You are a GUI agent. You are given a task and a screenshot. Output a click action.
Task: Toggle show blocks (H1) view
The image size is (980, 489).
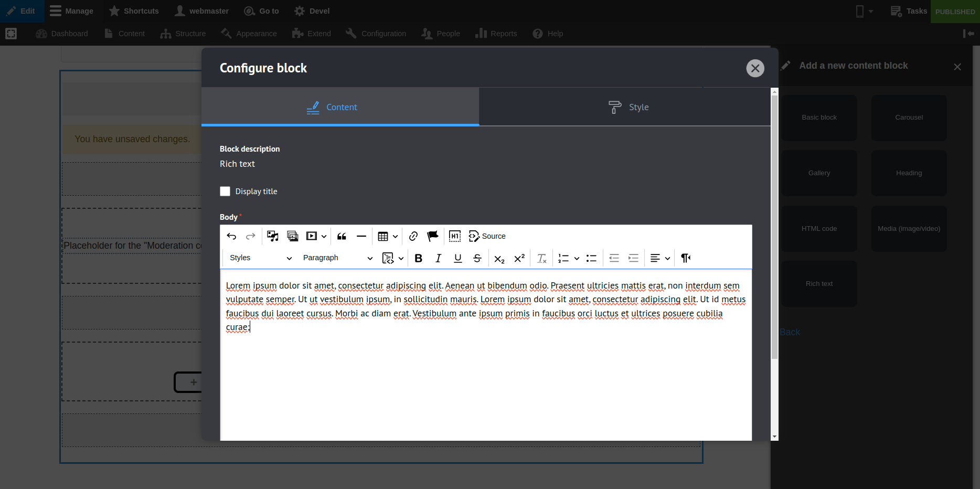pos(455,236)
